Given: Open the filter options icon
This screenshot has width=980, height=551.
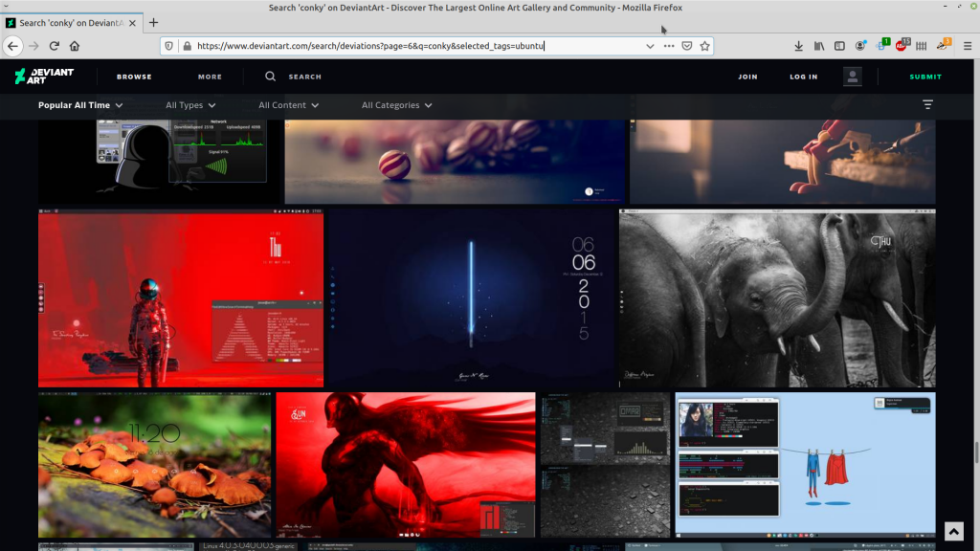Looking at the screenshot, I should tap(927, 105).
